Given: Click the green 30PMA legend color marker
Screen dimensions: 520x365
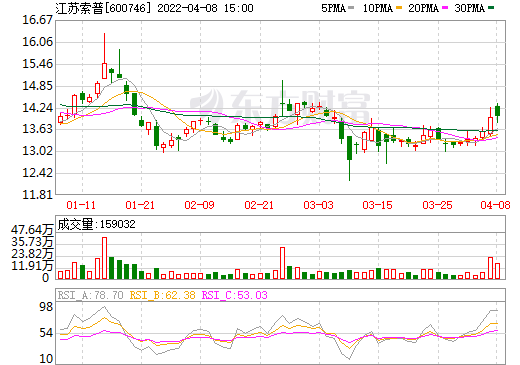Looking at the screenshot, I should 491,8.
